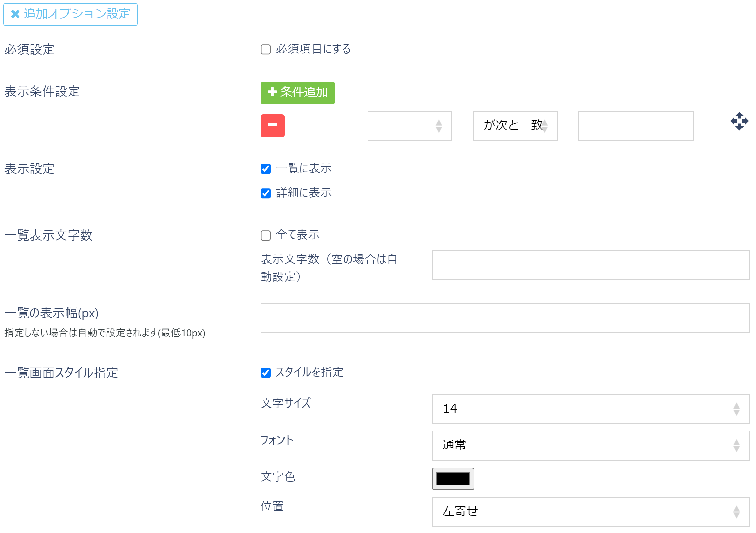Viewport: 756px width, 533px height.
Task: Click the X icon on 追加オプション設定
Action: tap(15, 14)
